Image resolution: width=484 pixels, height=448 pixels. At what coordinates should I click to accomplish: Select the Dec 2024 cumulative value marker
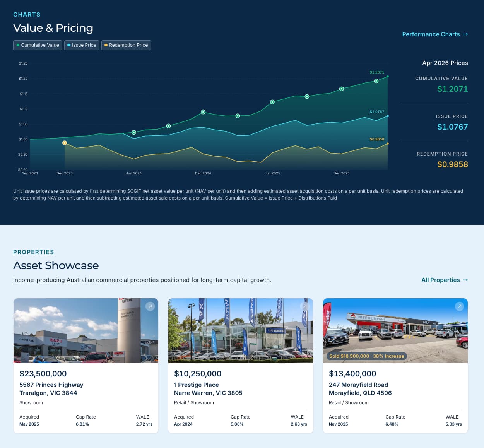click(x=203, y=112)
